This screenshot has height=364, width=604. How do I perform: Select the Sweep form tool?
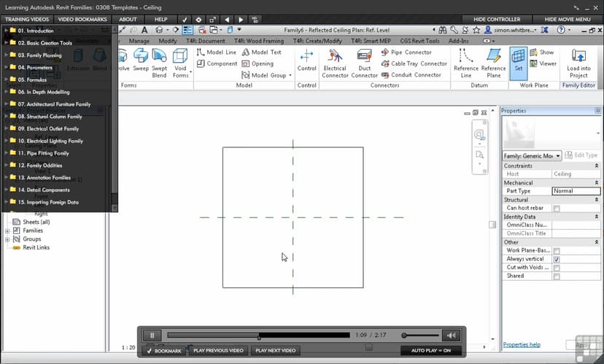(141, 60)
